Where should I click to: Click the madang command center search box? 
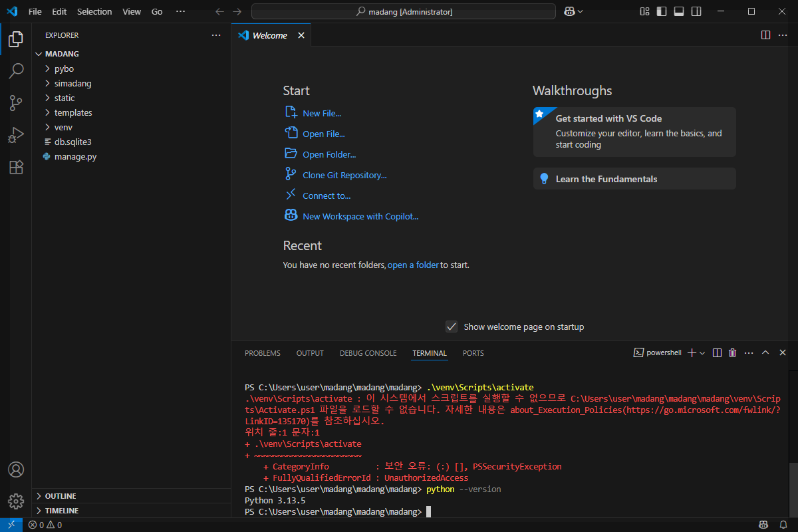tap(404, 11)
